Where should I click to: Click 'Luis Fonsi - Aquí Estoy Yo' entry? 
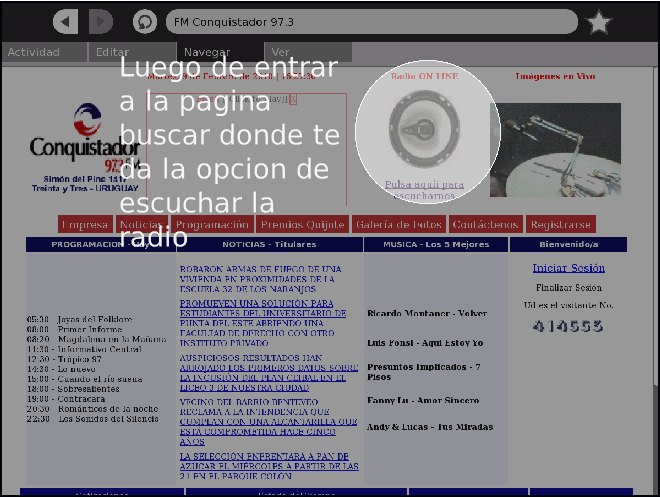[425, 343]
